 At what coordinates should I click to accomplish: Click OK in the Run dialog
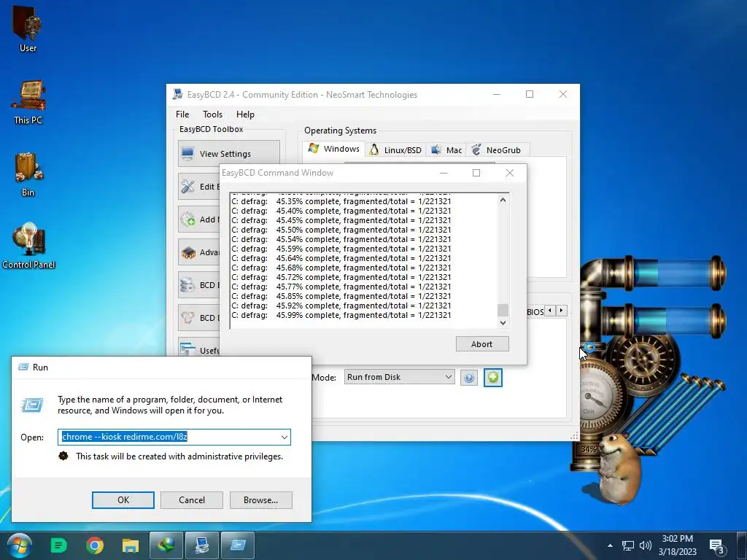click(x=123, y=500)
